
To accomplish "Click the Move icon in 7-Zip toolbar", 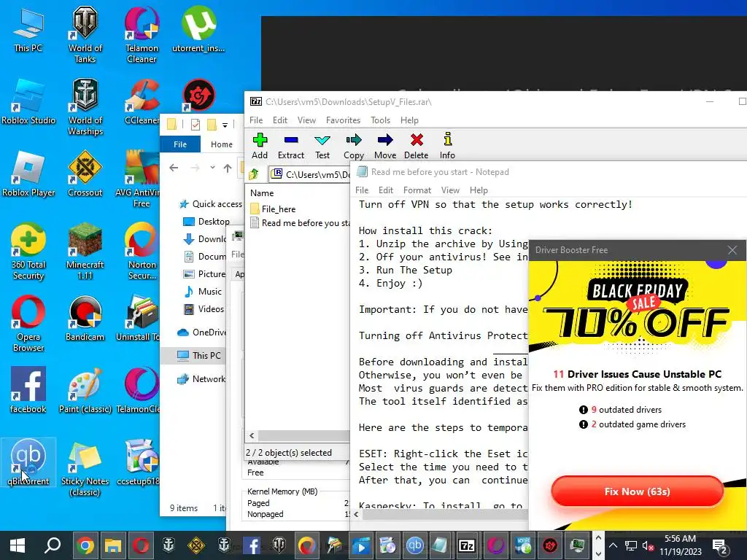I will point(385,146).
